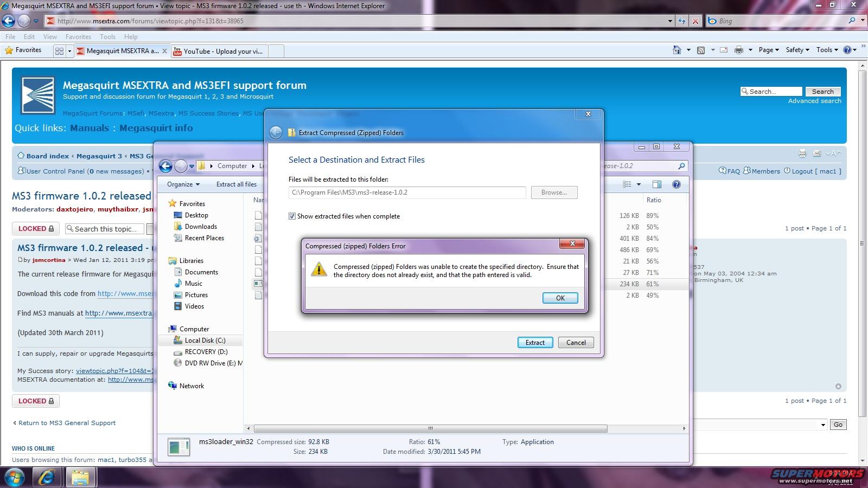Click the IE home icon in command bar

(676, 50)
